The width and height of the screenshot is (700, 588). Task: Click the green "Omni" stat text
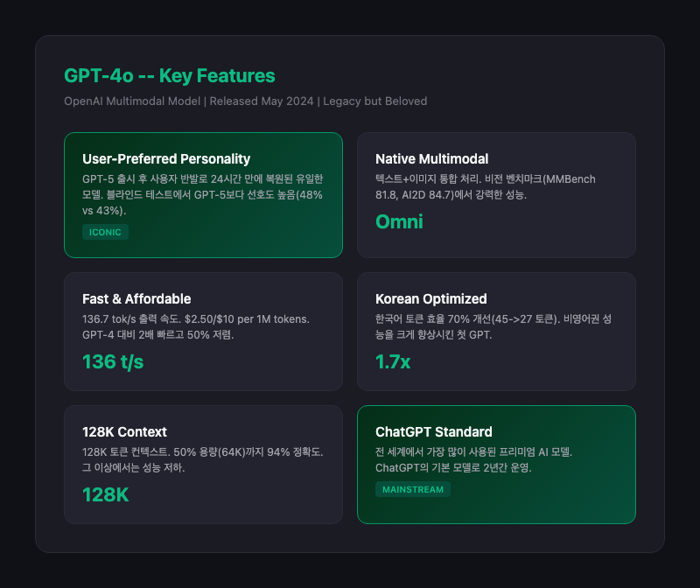tap(399, 222)
